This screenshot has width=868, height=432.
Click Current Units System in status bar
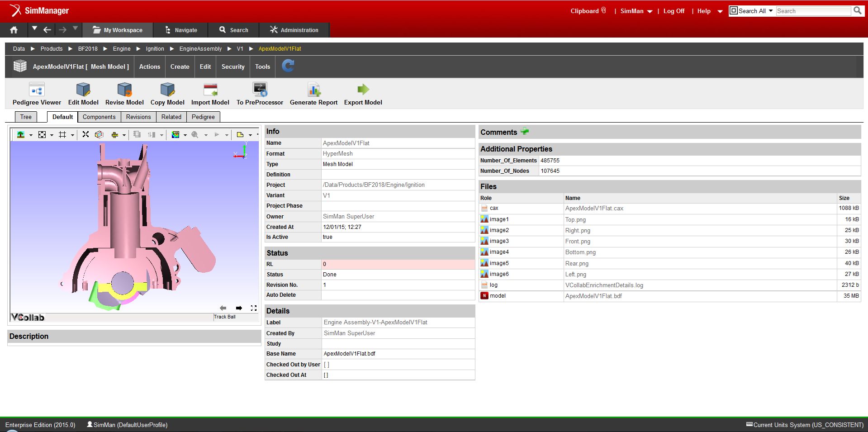[x=805, y=425]
